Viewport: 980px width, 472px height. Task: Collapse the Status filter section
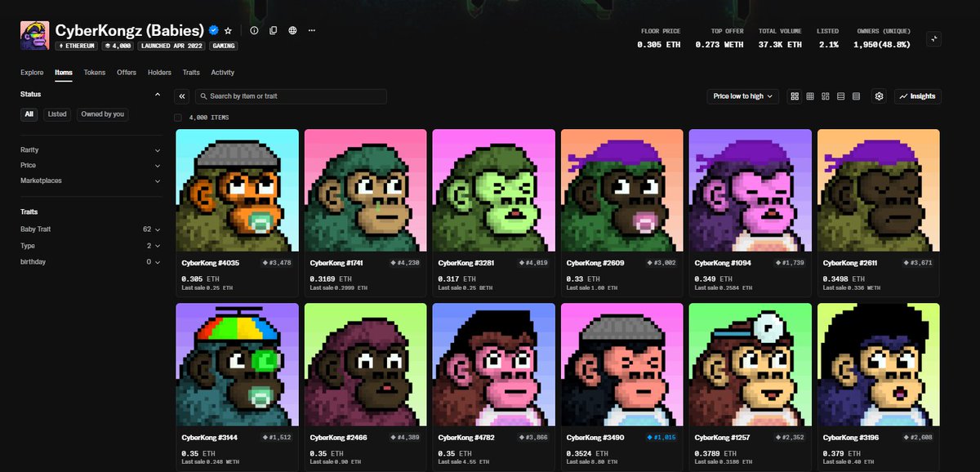click(x=157, y=94)
